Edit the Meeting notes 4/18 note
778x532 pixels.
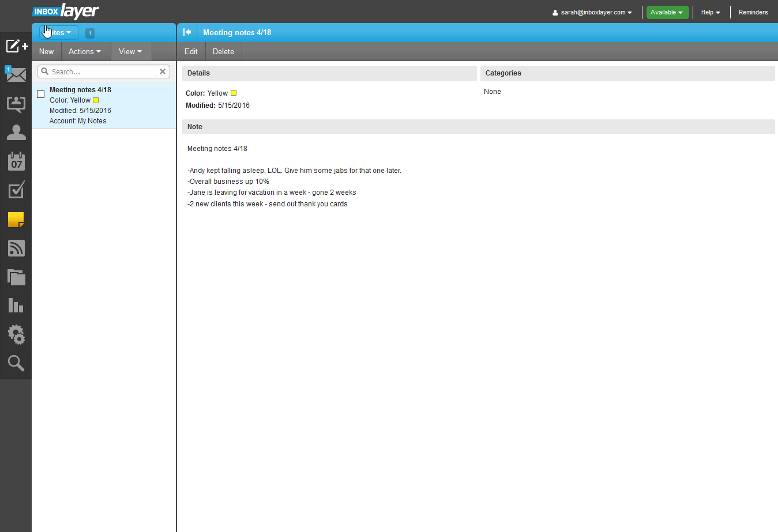point(190,51)
